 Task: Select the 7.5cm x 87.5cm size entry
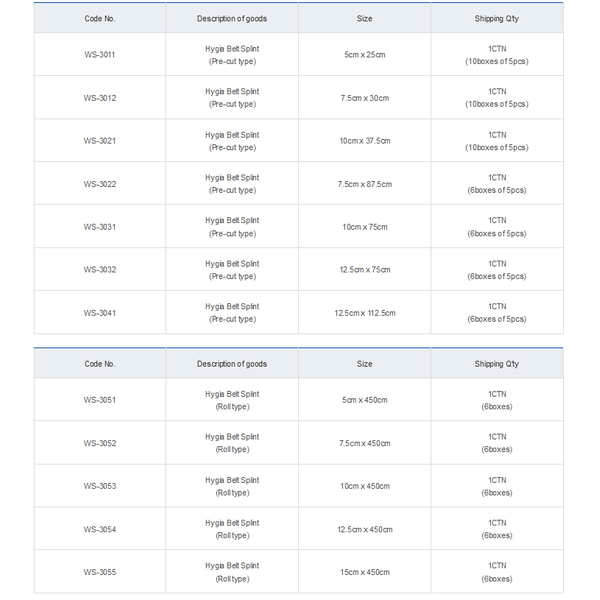click(x=365, y=184)
